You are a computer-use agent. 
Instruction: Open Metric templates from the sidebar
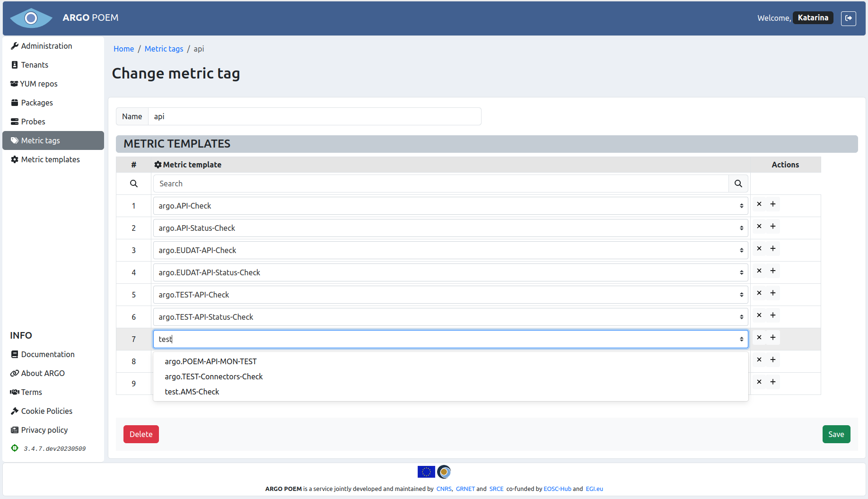(50, 159)
